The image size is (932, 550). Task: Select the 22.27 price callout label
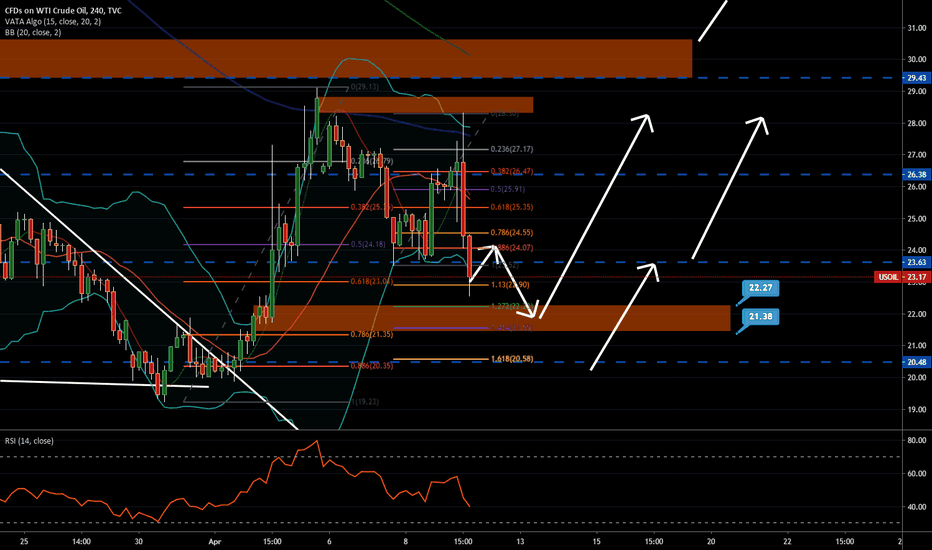(760, 288)
